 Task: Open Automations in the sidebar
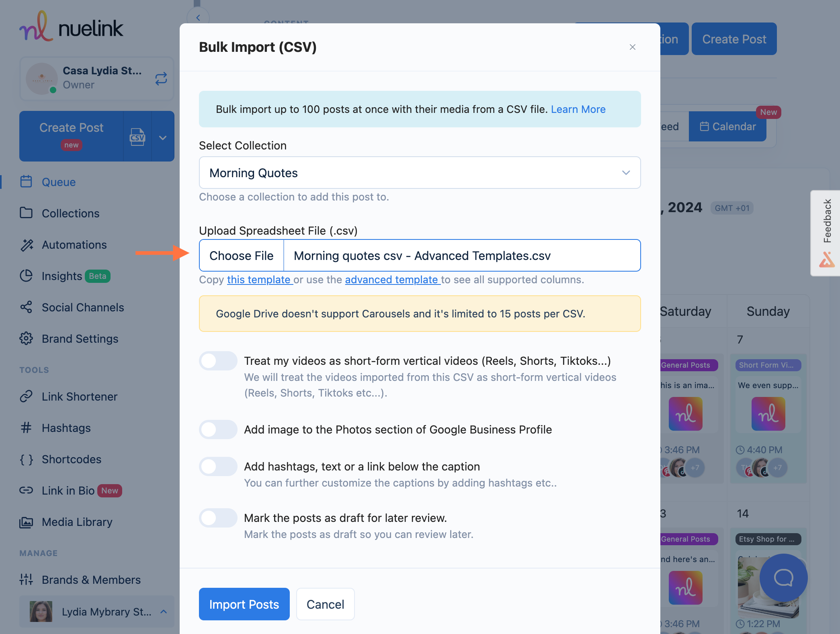(74, 245)
